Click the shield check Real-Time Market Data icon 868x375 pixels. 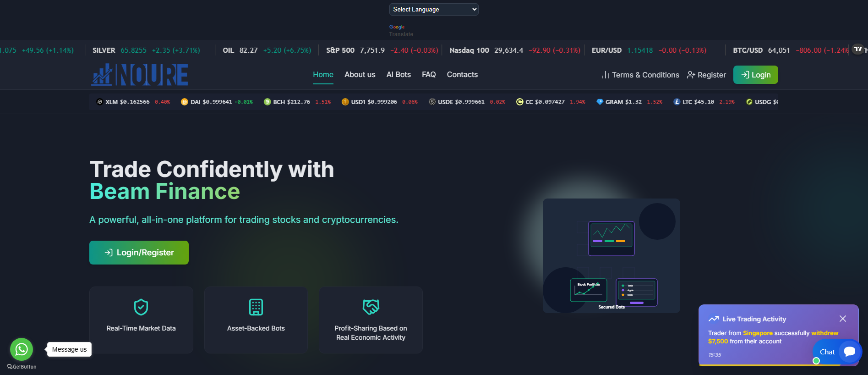click(x=141, y=307)
